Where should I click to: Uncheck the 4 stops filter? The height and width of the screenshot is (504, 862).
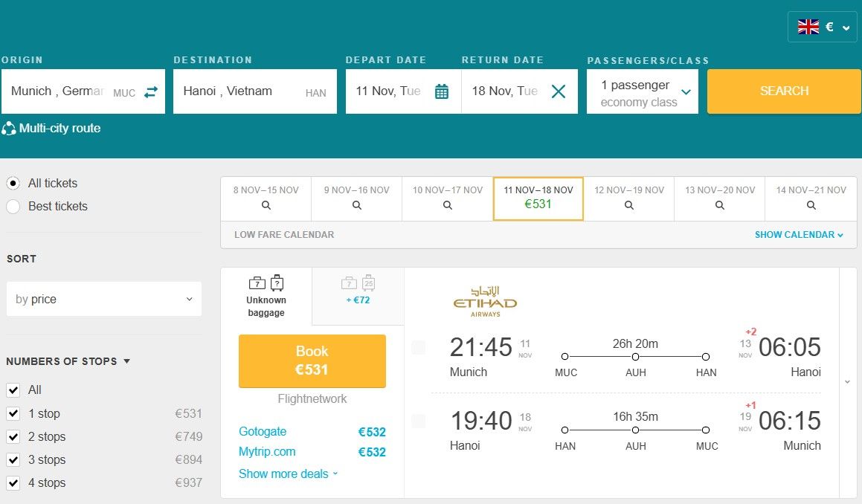coord(13,482)
